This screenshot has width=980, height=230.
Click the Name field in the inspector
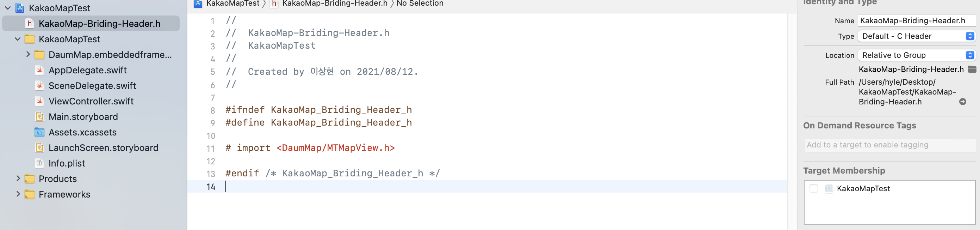tap(917, 20)
